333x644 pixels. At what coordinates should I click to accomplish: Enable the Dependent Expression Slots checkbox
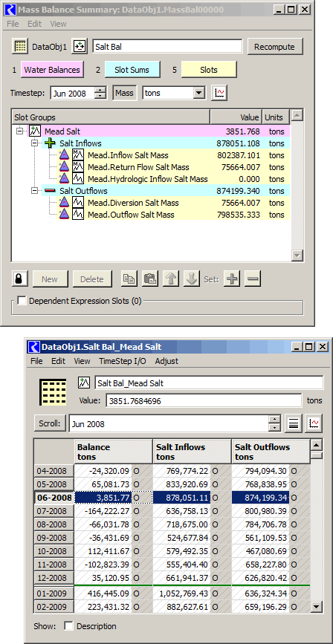pos(22,301)
